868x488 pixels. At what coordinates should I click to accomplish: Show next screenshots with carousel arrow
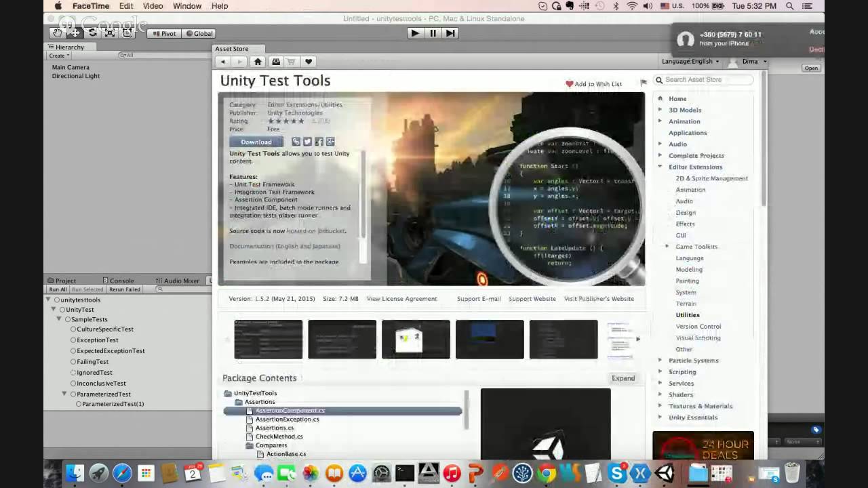tap(637, 339)
